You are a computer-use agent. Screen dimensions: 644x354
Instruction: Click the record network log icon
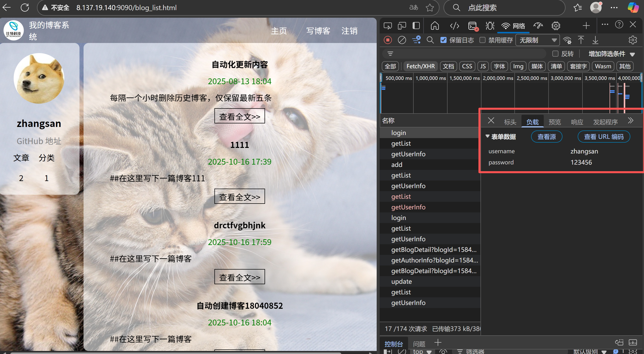pos(388,40)
